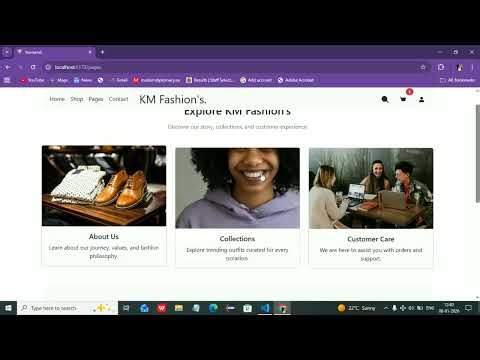The image size is (480, 360).
Task: Open a new browser tab with plus
Action: (x=102, y=52)
